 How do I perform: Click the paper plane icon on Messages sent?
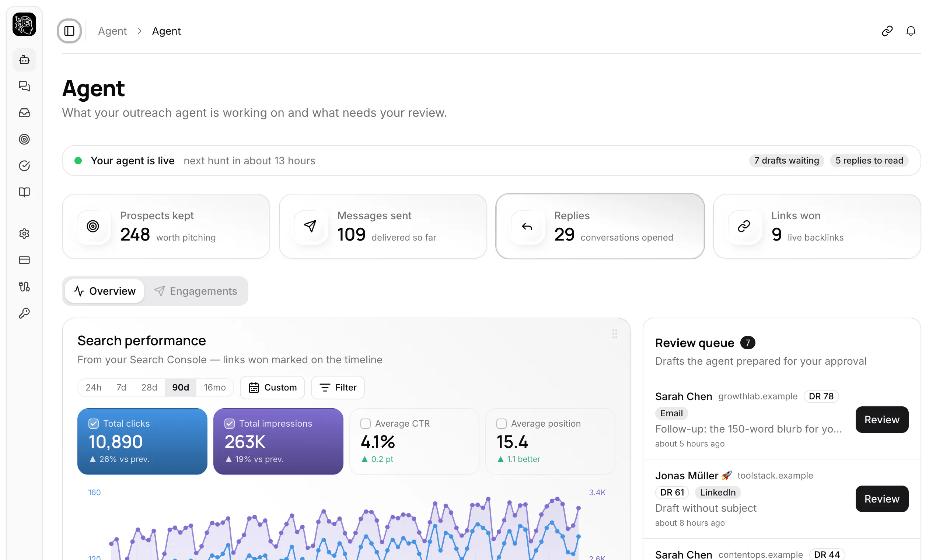click(310, 226)
